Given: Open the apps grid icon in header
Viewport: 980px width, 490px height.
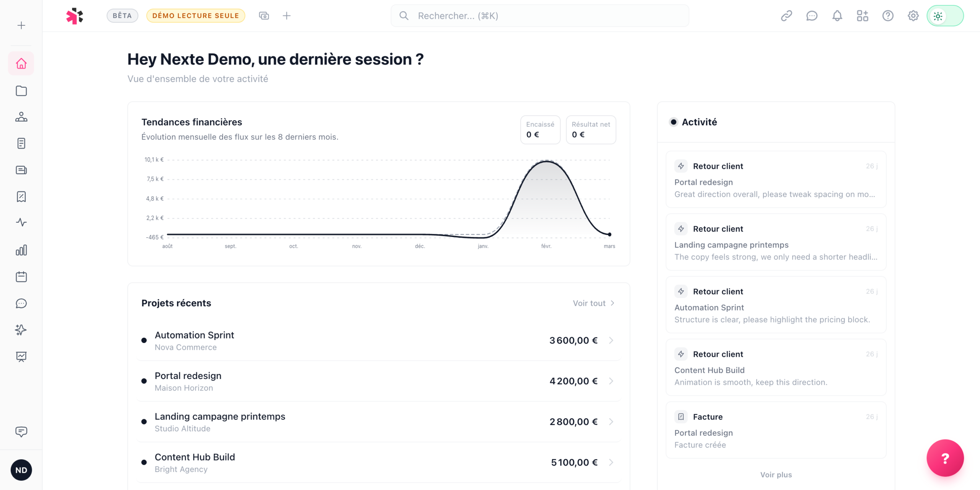Looking at the screenshot, I should tap(862, 16).
